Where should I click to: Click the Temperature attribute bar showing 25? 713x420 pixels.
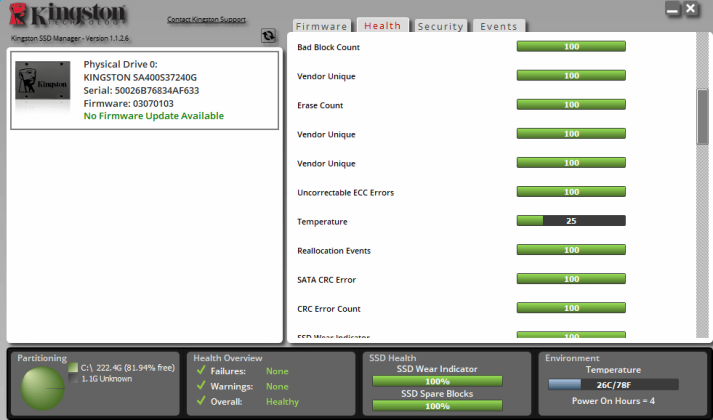click(571, 221)
